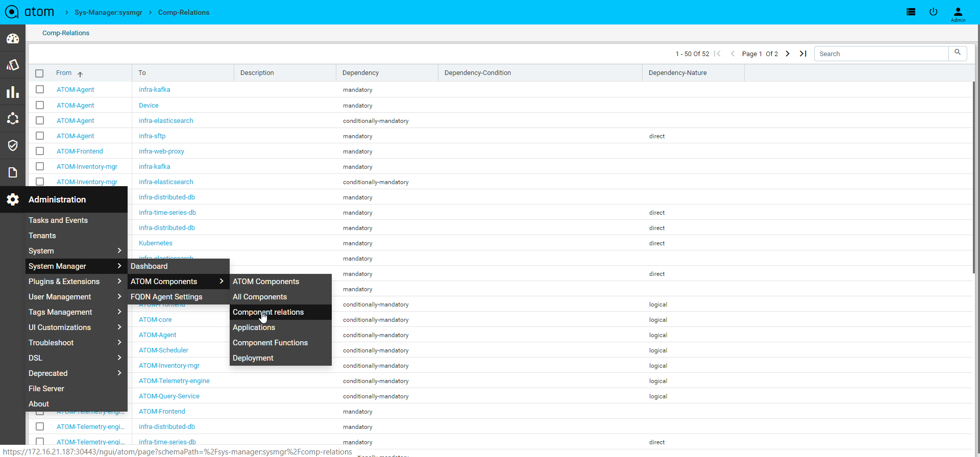The image size is (980, 457).
Task: Click Sys-Manager:sysmgr breadcrumb link
Action: (x=108, y=12)
